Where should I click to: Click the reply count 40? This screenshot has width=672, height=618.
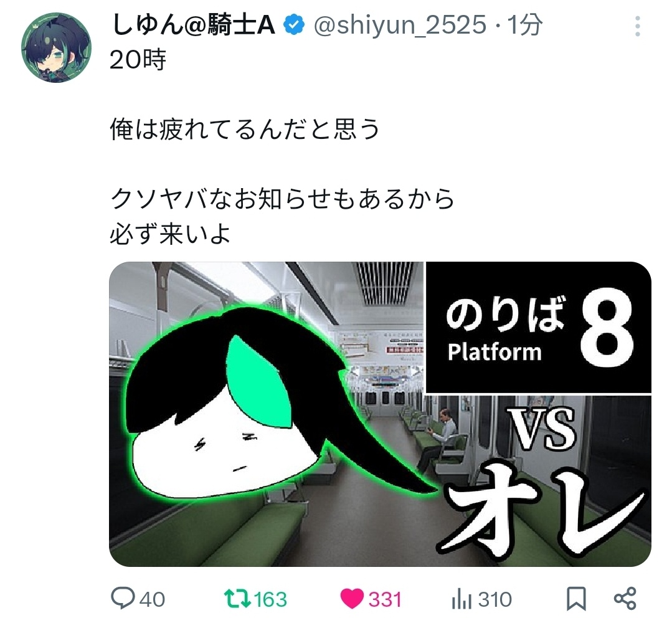(x=152, y=599)
